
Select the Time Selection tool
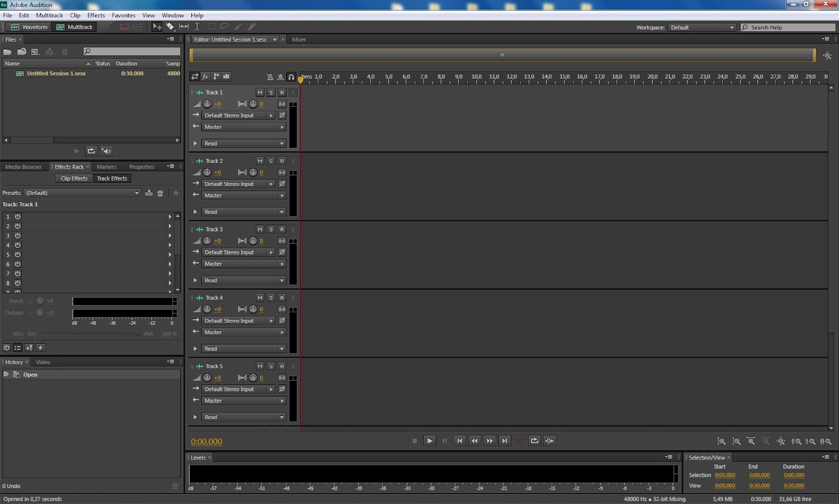tap(198, 27)
